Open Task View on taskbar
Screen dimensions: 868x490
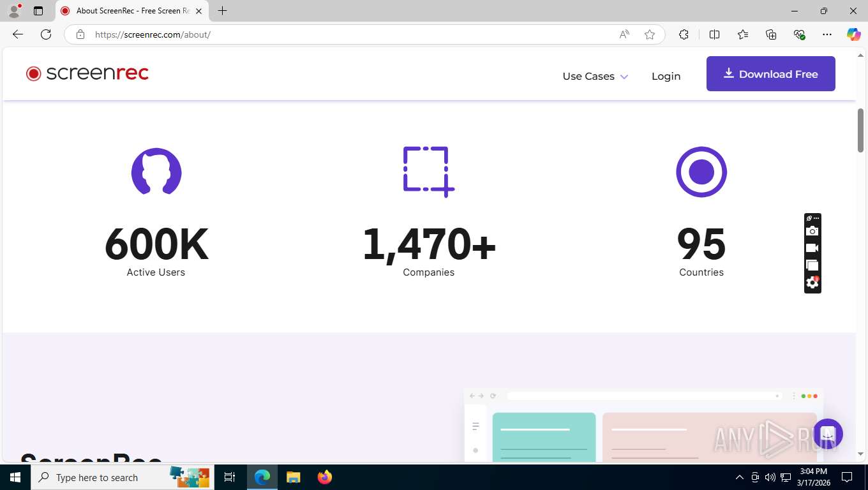(230, 477)
